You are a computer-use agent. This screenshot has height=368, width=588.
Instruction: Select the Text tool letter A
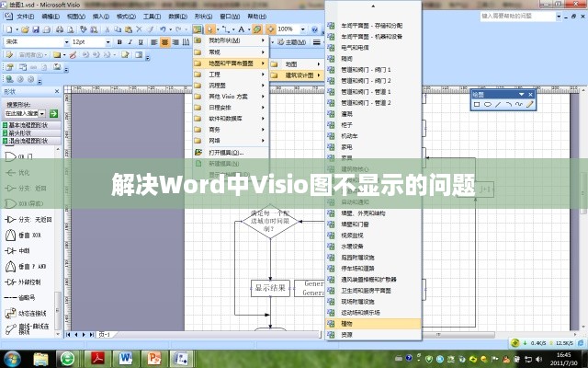click(241, 29)
